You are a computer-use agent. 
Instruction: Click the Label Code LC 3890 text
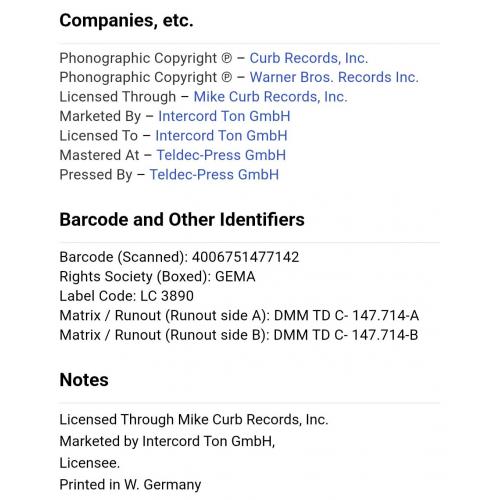pyautogui.click(x=127, y=296)
